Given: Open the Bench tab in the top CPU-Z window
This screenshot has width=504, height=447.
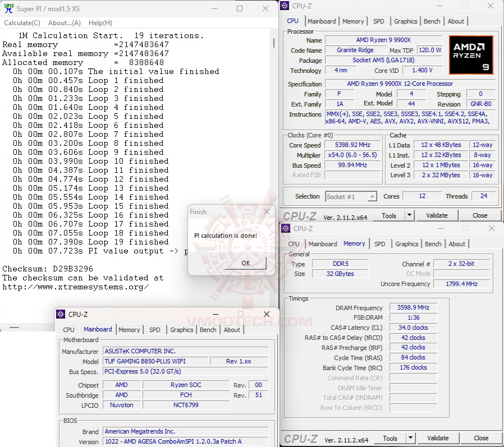Looking at the screenshot, I should pos(432,21).
